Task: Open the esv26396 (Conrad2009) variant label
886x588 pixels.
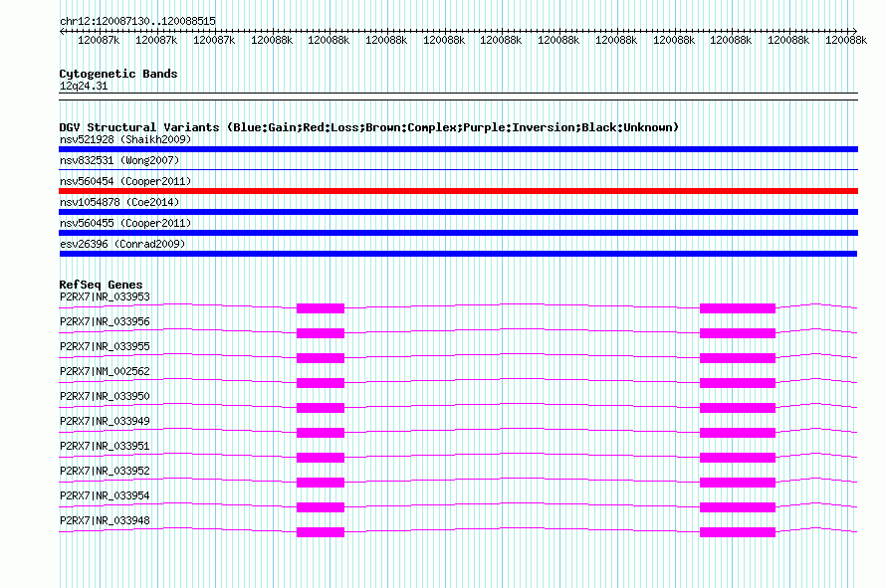Action: tap(122, 244)
